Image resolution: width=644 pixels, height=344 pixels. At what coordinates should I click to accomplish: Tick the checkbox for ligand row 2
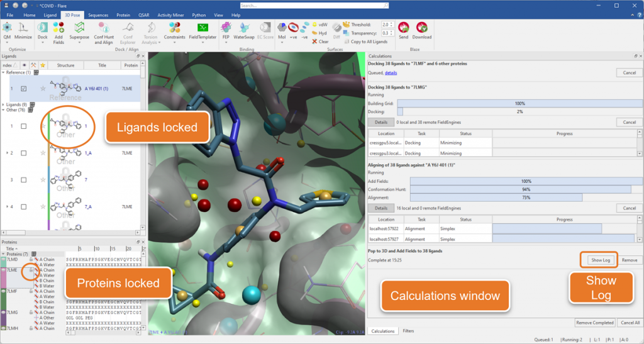pos(23,153)
